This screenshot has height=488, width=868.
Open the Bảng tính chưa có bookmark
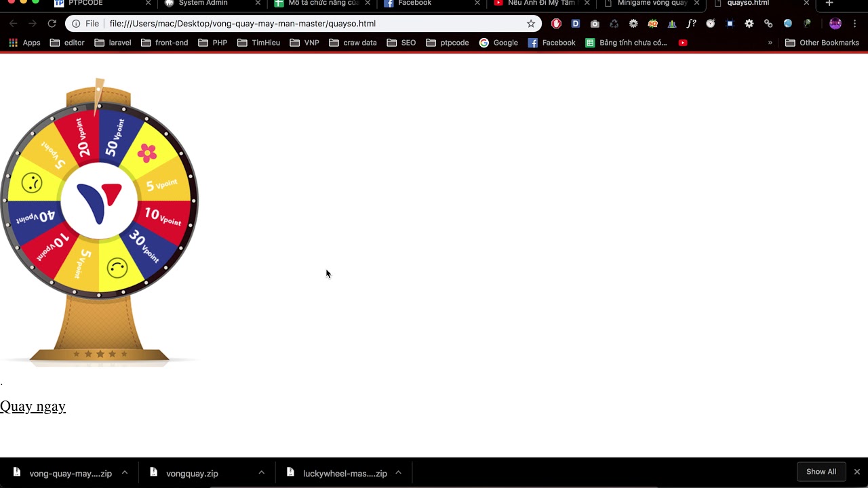pos(626,43)
